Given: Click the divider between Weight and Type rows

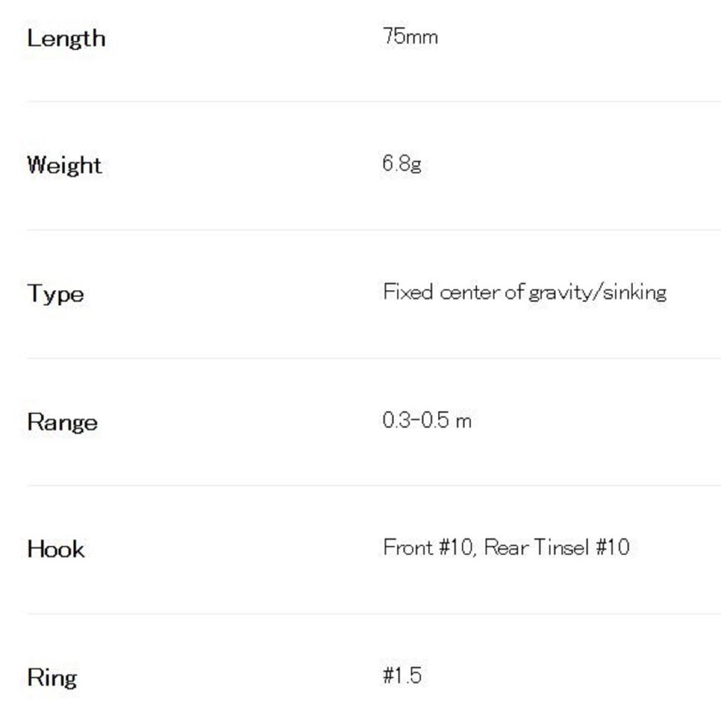Looking at the screenshot, I should pos(373,230).
